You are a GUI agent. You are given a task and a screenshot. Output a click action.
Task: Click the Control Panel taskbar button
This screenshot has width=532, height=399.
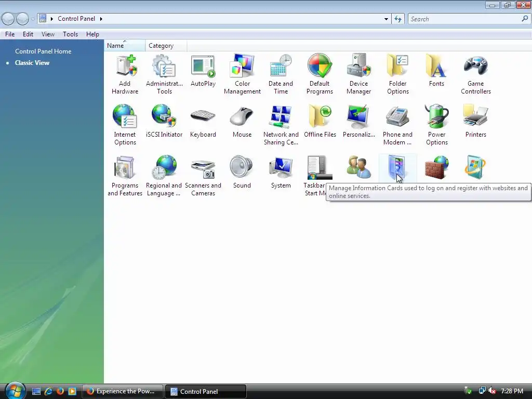206,391
